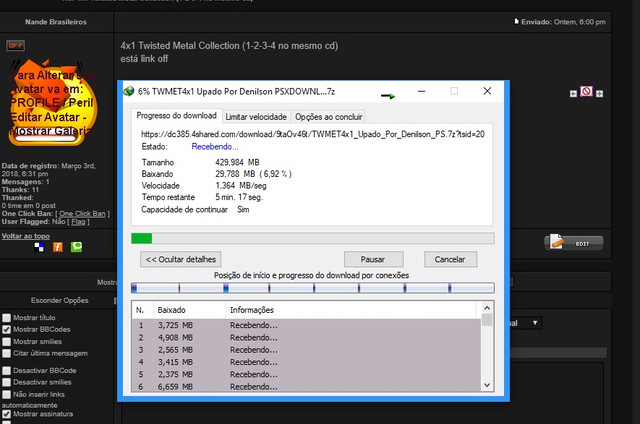The width and height of the screenshot is (640, 424).
Task: Click the user avatar image of Nande Brasileiros
Action: point(52,103)
